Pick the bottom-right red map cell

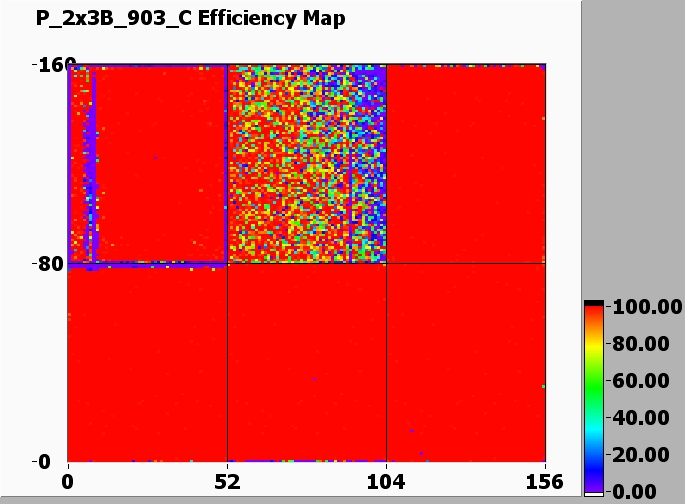pos(465,362)
